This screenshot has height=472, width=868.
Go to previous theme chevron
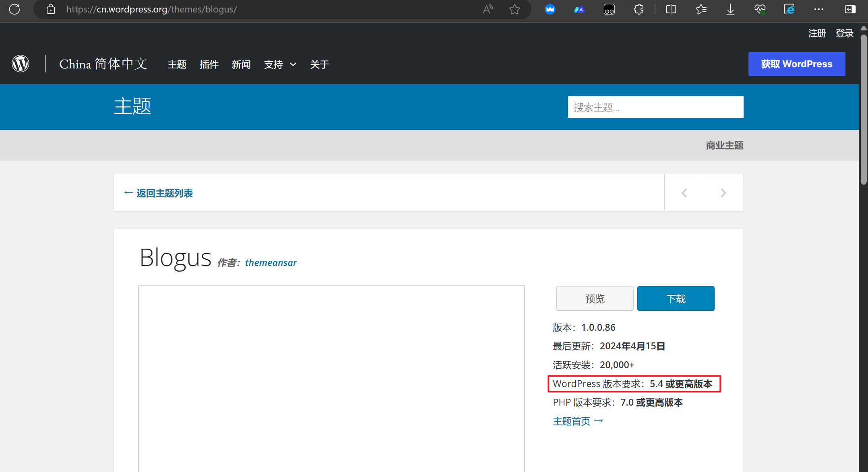tap(684, 193)
